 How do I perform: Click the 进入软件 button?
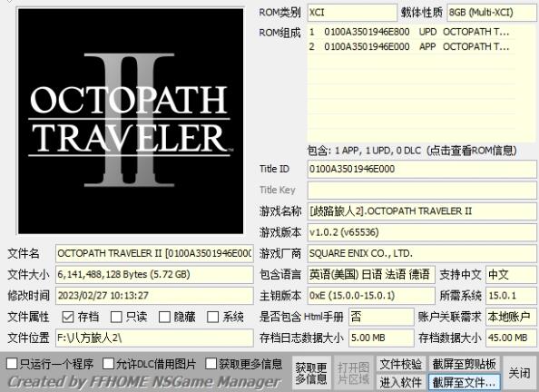tap(401, 382)
